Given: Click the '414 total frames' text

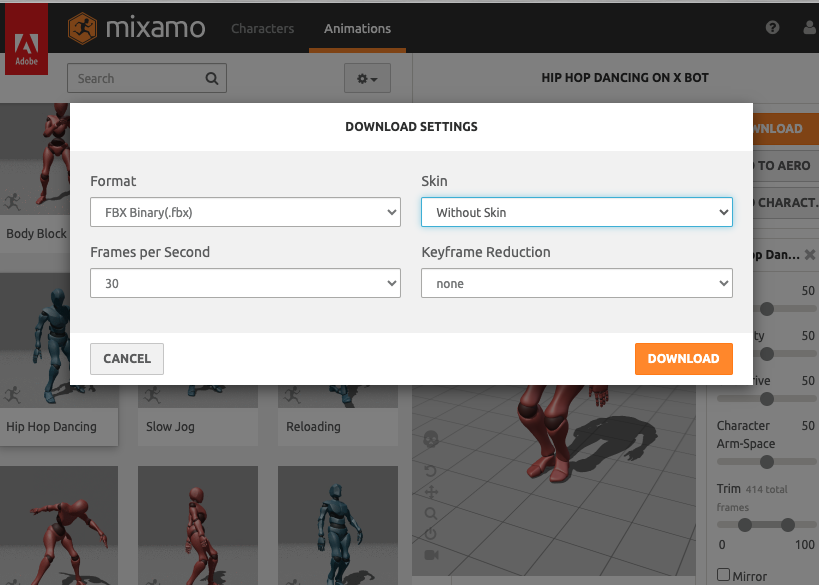Looking at the screenshot, I should coord(752,498).
